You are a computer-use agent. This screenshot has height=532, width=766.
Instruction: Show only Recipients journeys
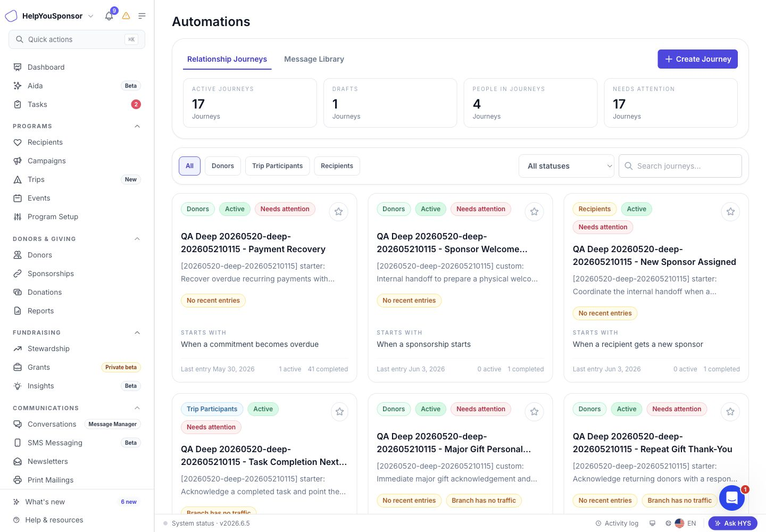[337, 166]
